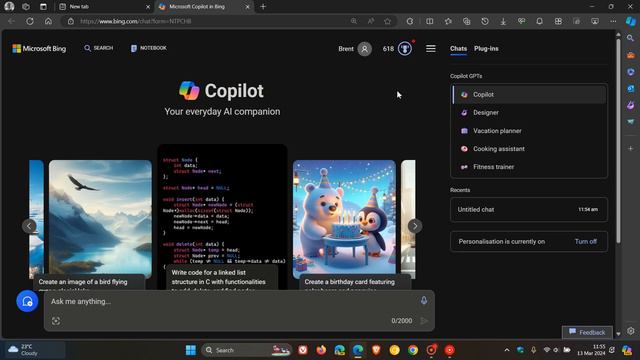Switch to the Microsoft Copilot in Bing browser tab
This screenshot has height=360, width=640.
point(204,7)
